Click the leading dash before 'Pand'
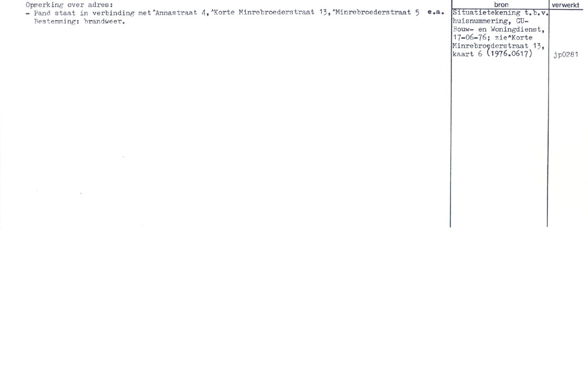This screenshot has width=588, height=382. click(x=28, y=14)
